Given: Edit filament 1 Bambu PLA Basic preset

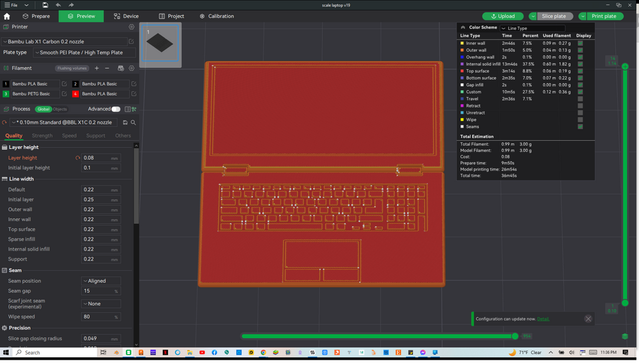Looking at the screenshot, I should tap(64, 84).
